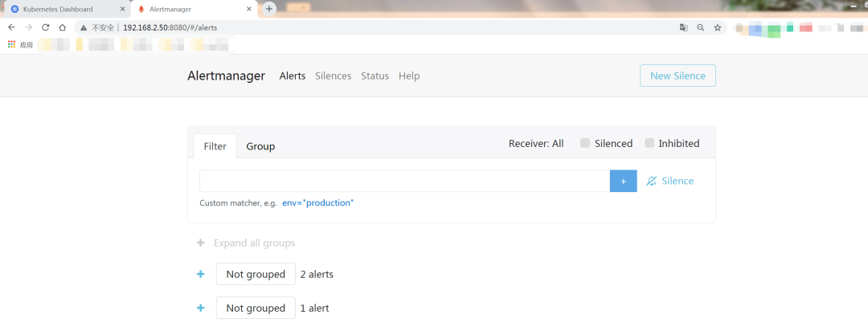The height and width of the screenshot is (323, 868).
Task: Click the not-secure warning icon
Action: pyautogui.click(x=84, y=27)
